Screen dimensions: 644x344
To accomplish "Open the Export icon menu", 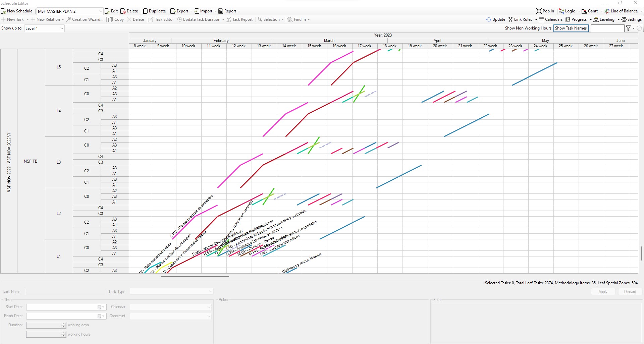I will click(x=173, y=11).
